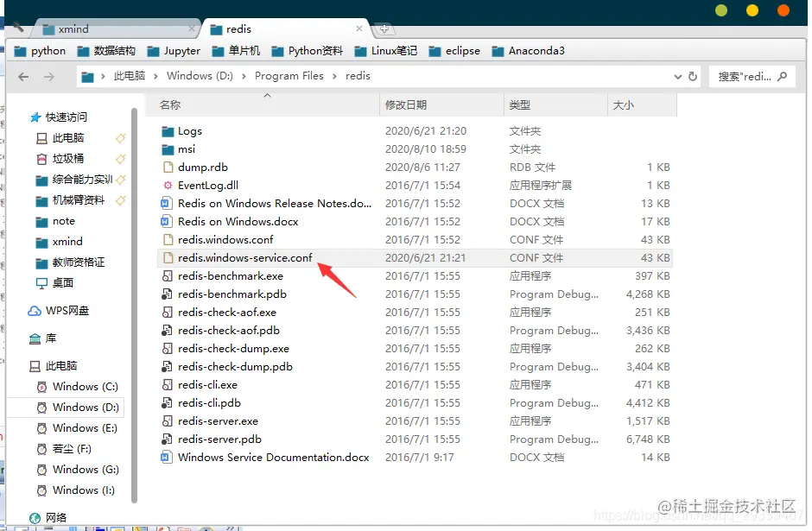Screen dimensions: 812x531
Task: Sort files by 修改日期 column header
Action: click(441, 105)
